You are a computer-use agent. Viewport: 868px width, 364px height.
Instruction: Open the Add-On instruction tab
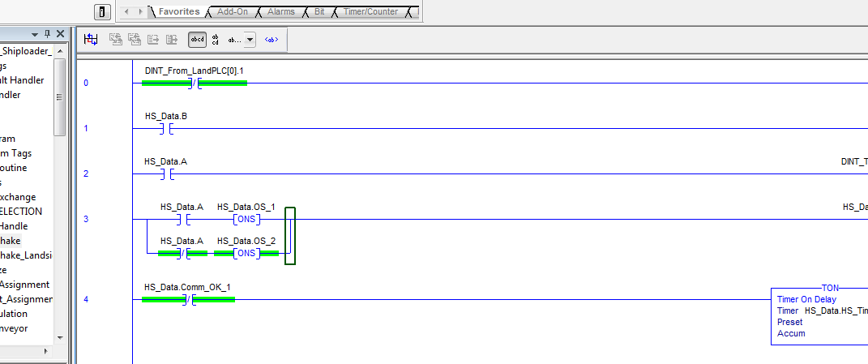click(x=233, y=11)
